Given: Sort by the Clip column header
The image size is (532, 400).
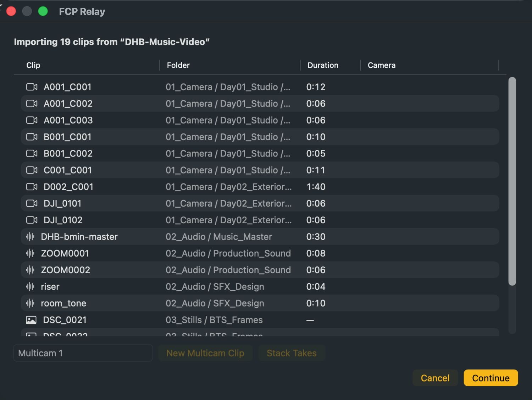Looking at the screenshot, I should coord(33,65).
